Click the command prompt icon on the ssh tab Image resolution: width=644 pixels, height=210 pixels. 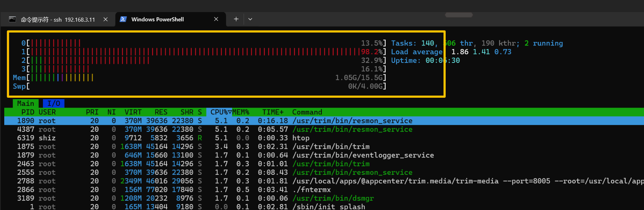pos(12,19)
